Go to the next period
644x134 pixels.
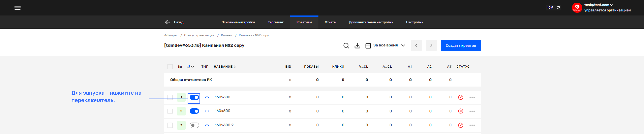[431, 45]
